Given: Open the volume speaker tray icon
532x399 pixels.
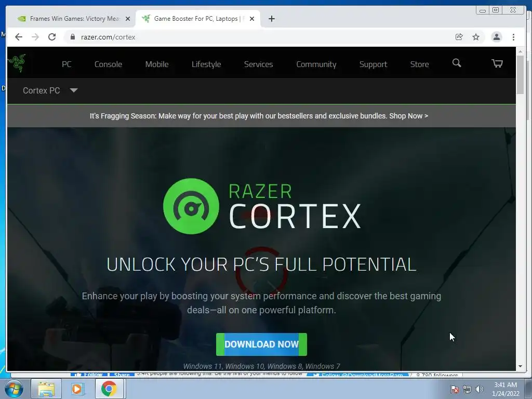Looking at the screenshot, I should pyautogui.click(x=480, y=389).
